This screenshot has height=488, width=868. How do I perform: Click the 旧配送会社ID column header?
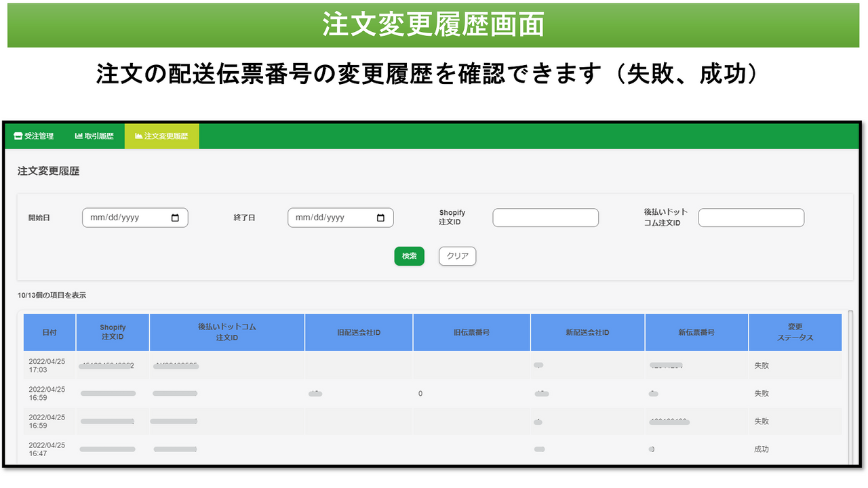coord(359,333)
